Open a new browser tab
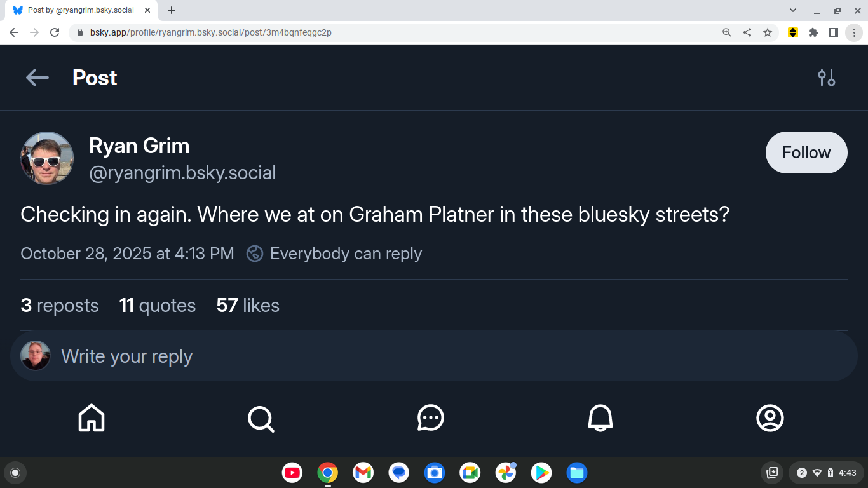The image size is (868, 488). (x=172, y=10)
